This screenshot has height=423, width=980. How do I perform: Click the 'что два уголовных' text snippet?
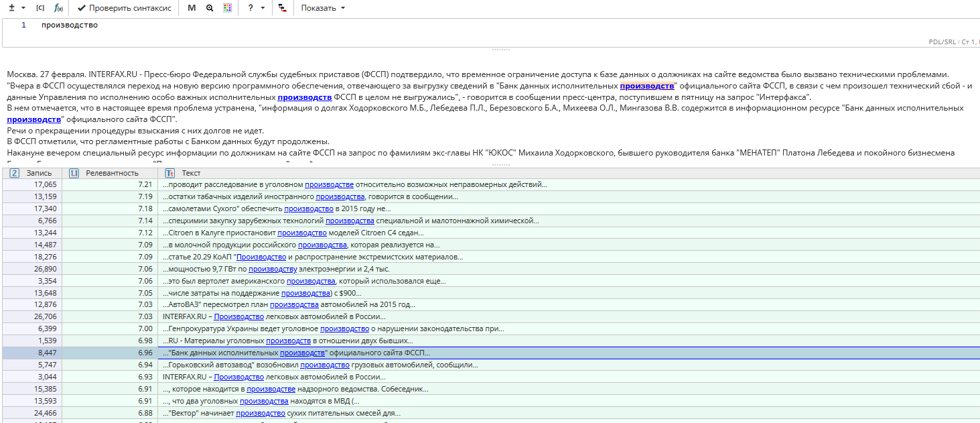[x=261, y=401]
